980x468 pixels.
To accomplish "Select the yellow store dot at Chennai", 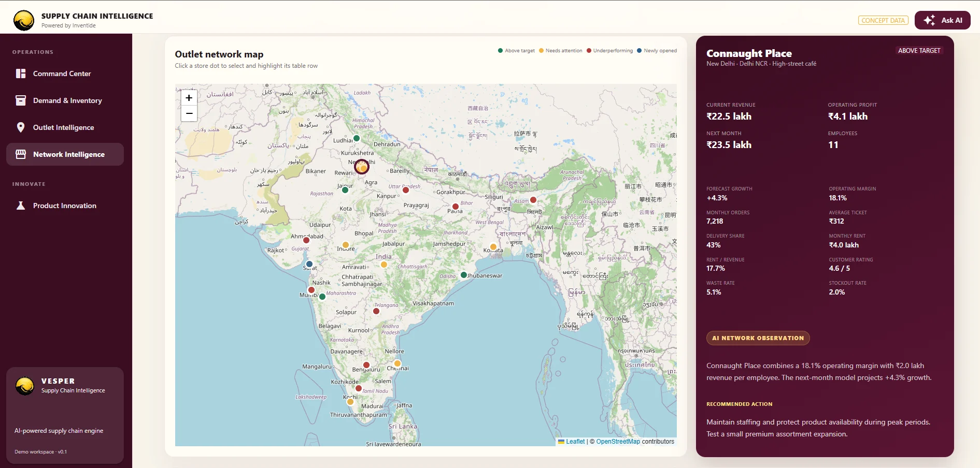I will pos(397,363).
